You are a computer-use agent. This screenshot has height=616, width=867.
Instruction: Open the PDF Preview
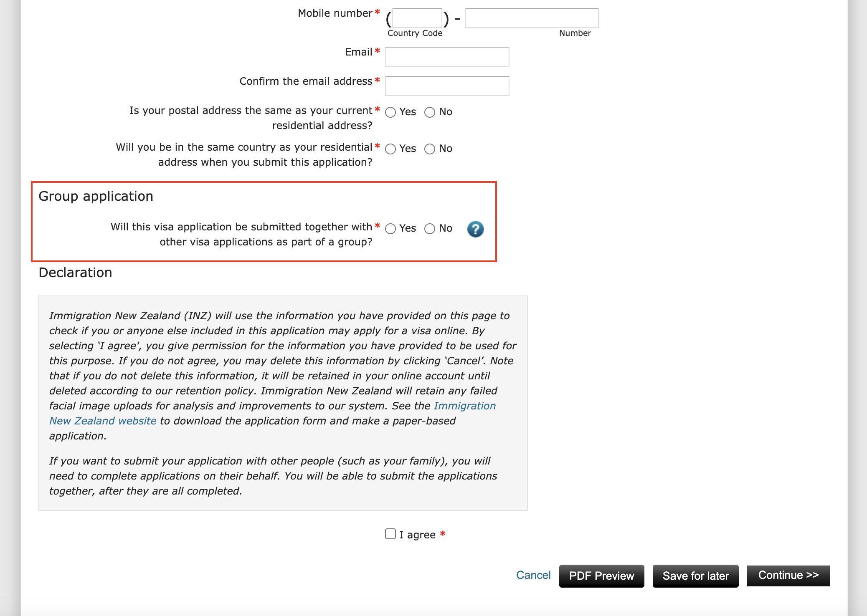(x=601, y=576)
